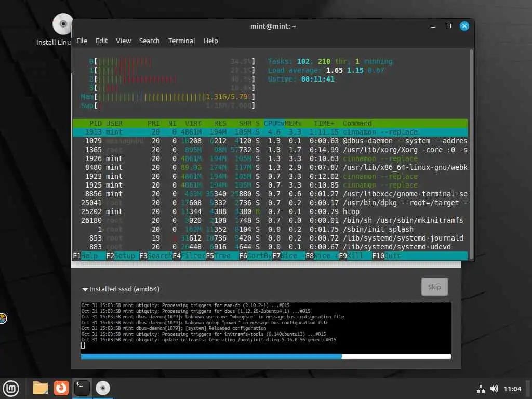The height and width of the screenshot is (399, 532).
Task: Select process 8856 gnome-terminal row
Action: point(270,194)
